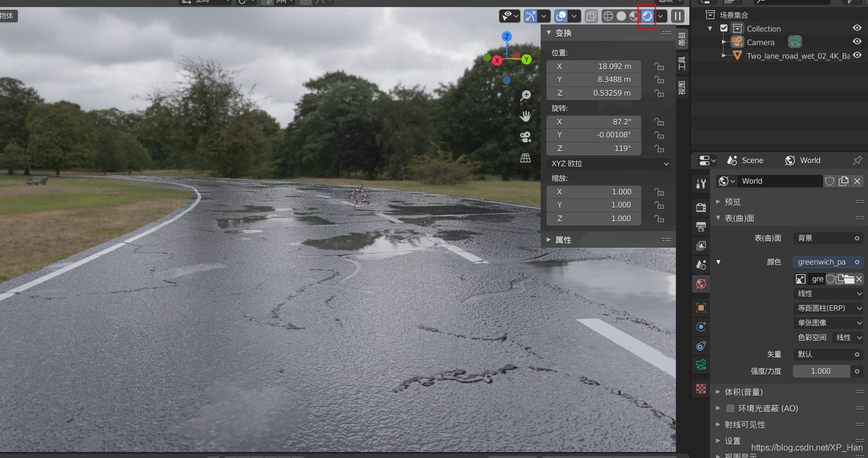Image resolution: width=868 pixels, height=458 pixels.
Task: Click the zoom magnifier in viewport
Action: (525, 96)
